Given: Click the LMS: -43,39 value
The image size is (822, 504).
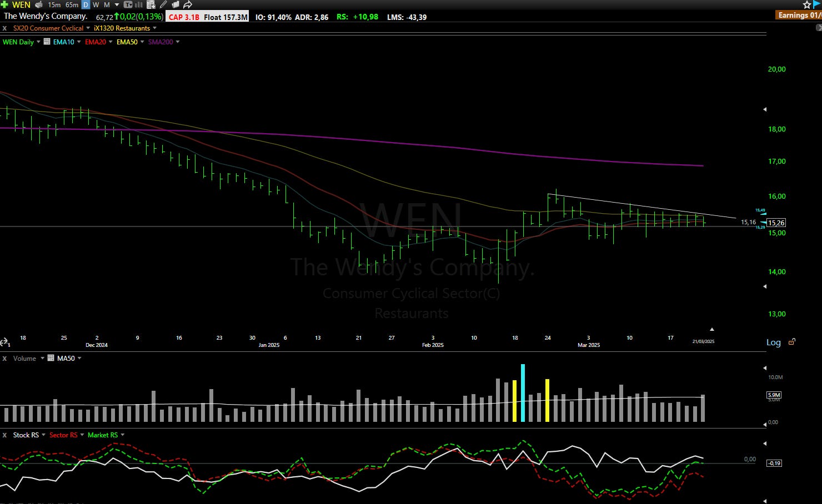Looking at the screenshot, I should pos(407,17).
